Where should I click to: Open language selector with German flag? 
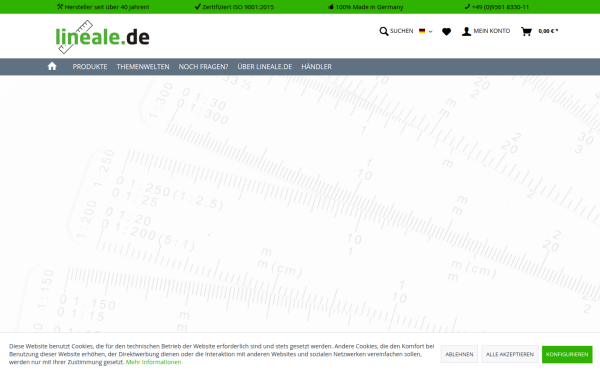click(426, 31)
